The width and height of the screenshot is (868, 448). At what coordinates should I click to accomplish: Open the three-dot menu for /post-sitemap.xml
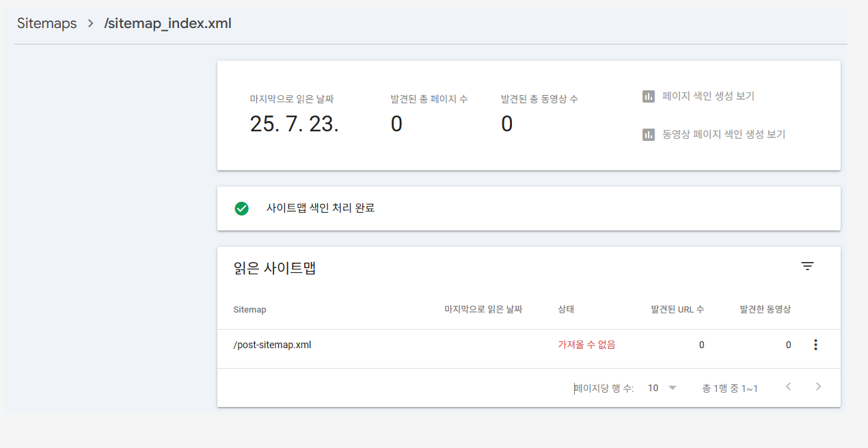pyautogui.click(x=815, y=345)
